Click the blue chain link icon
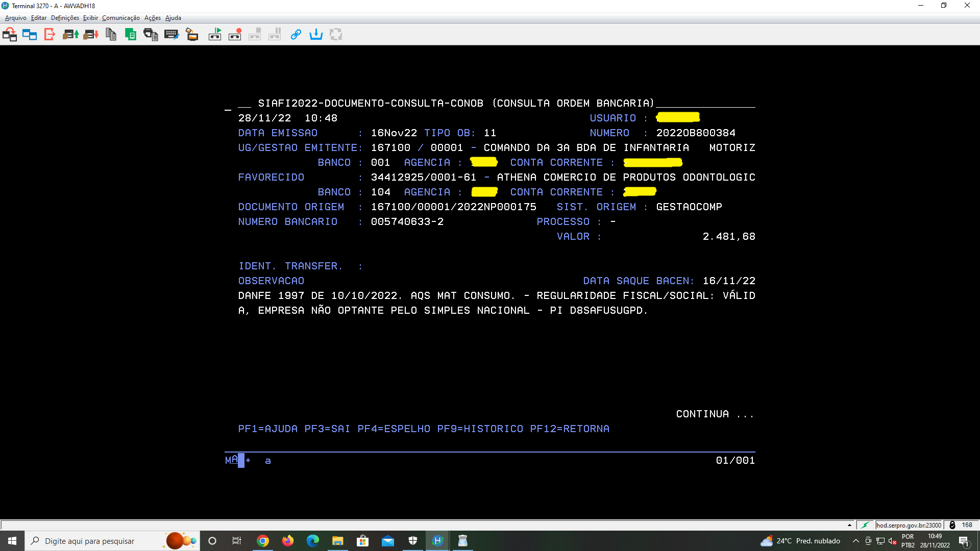 (296, 35)
